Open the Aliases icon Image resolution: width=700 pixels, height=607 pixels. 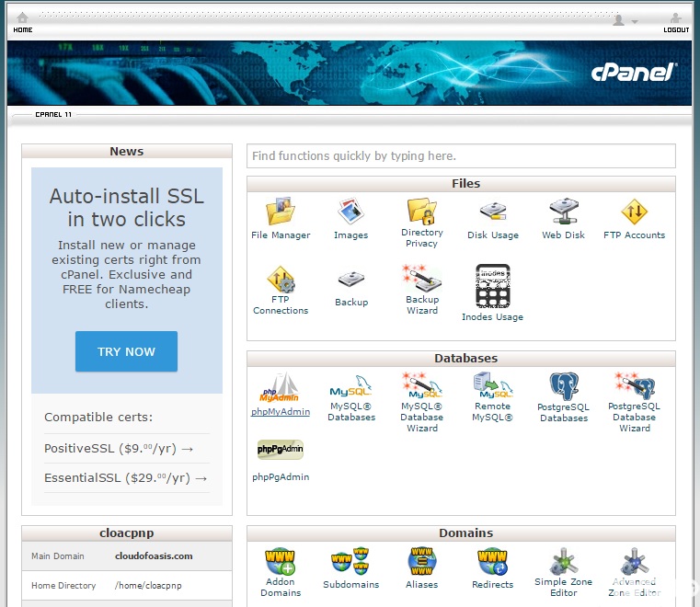[422, 567]
